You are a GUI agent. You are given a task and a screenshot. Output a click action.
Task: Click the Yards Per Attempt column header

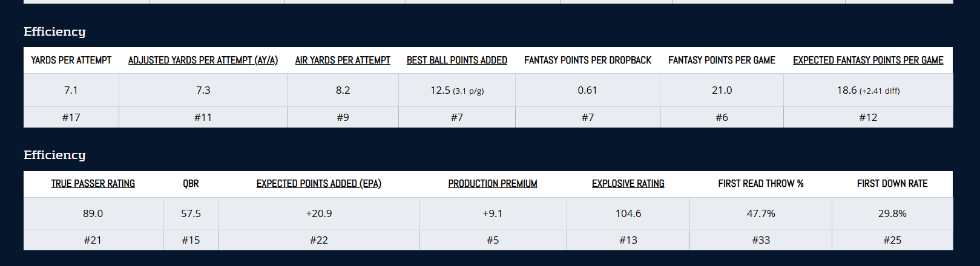click(x=71, y=60)
